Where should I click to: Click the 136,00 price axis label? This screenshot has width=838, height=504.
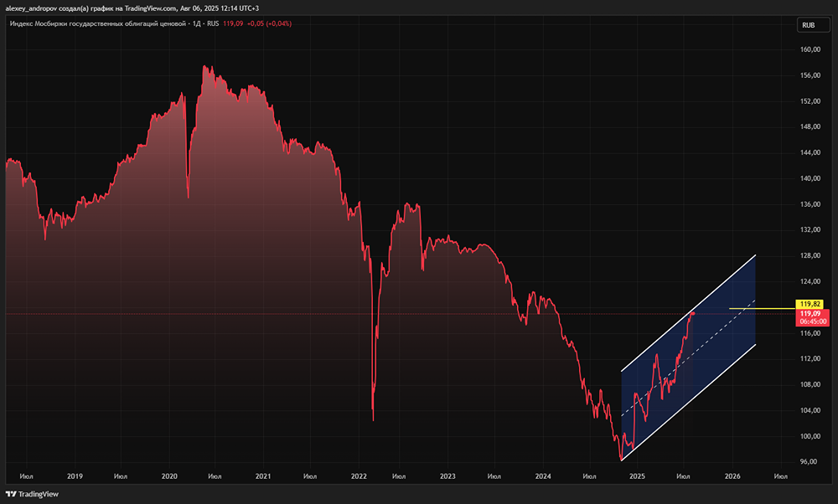tap(810, 204)
